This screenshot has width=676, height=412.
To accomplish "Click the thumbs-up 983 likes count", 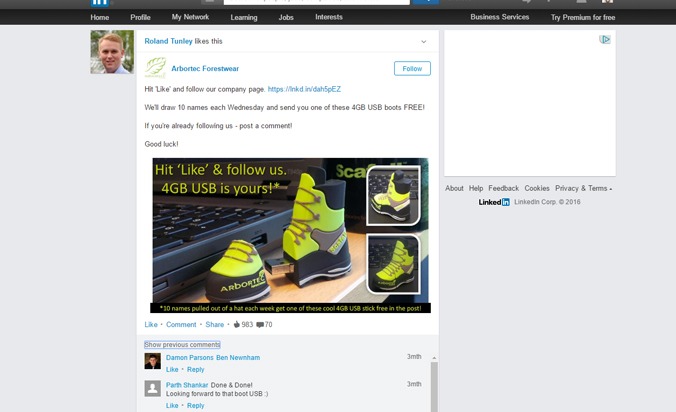I will pyautogui.click(x=243, y=325).
